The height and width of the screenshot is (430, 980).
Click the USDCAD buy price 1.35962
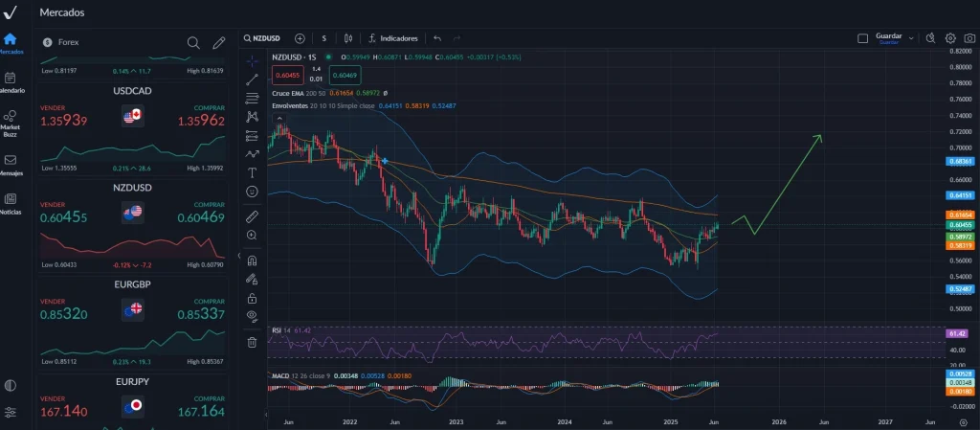click(201, 121)
